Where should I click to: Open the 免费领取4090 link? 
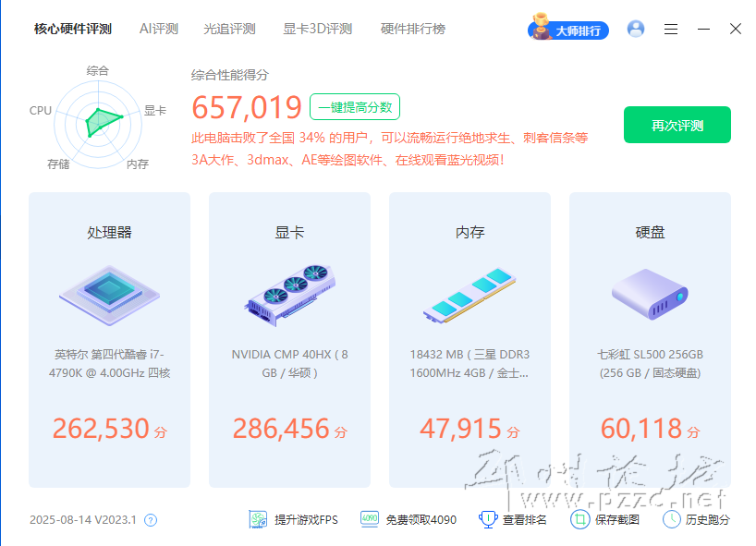[x=421, y=520]
